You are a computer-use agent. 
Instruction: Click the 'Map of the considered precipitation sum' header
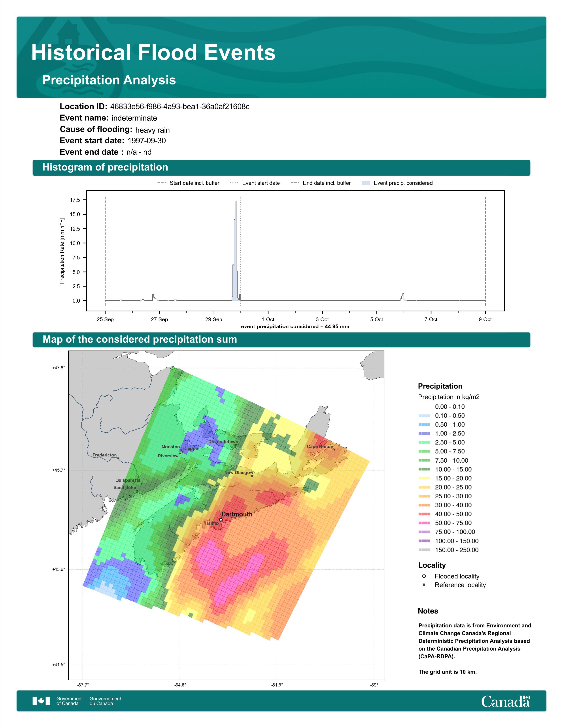coord(140,339)
